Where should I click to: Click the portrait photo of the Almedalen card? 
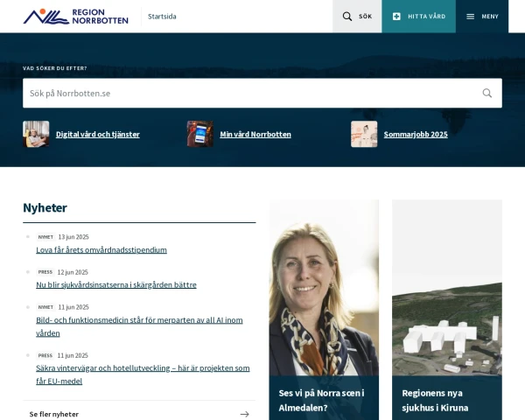tap(324, 288)
